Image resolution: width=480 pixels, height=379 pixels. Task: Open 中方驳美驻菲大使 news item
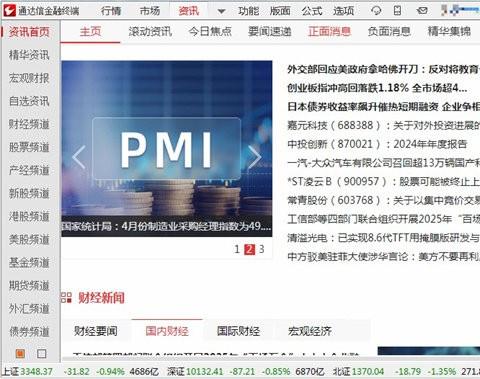tap(383, 257)
